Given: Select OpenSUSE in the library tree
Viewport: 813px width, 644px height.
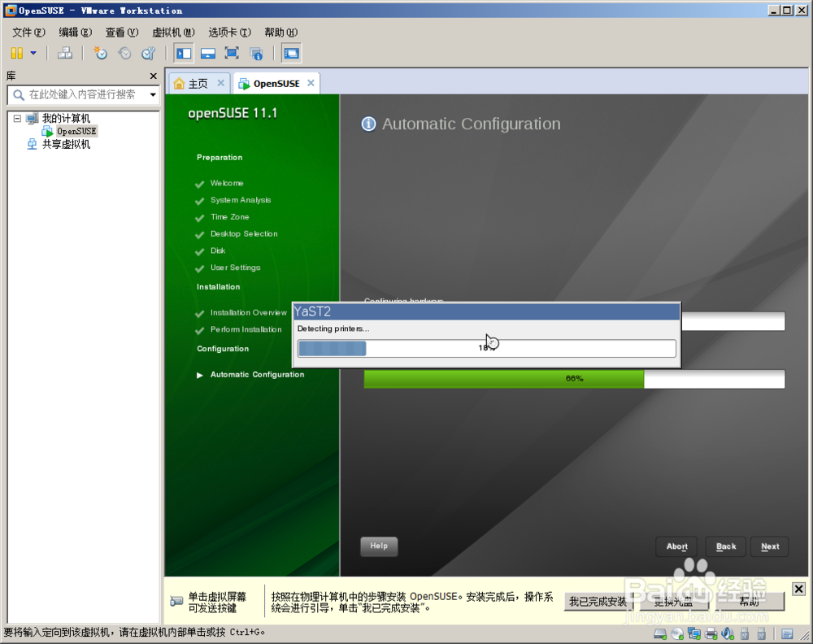Looking at the screenshot, I should pos(76,131).
